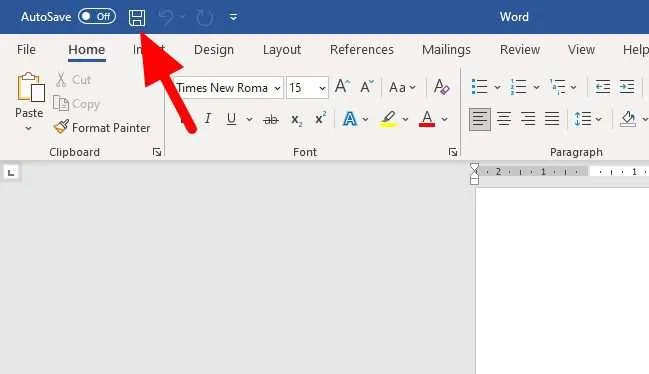649x374 pixels.
Task: Toggle underline formatting
Action: point(232,119)
